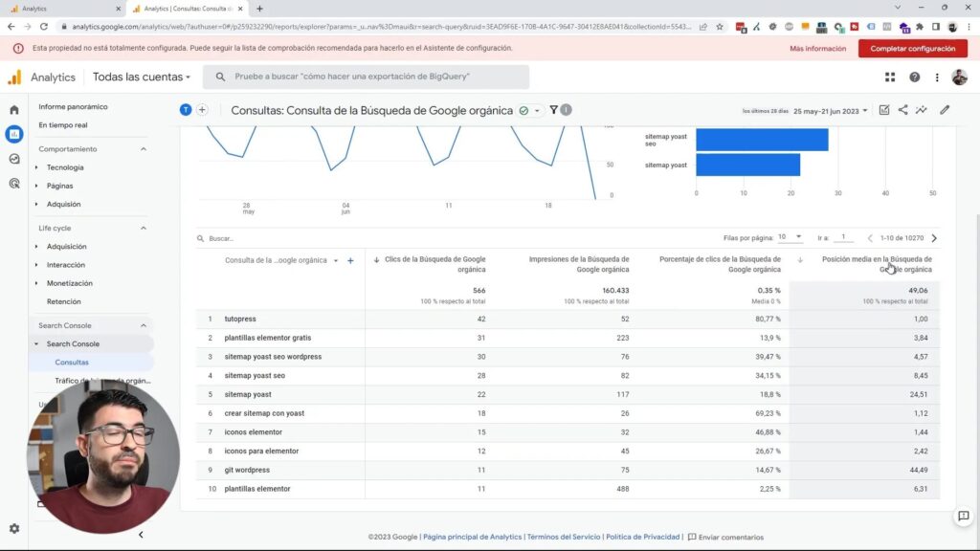This screenshot has height=551, width=980.
Task: Open the Insights trend icon
Action: pyautogui.click(x=922, y=110)
